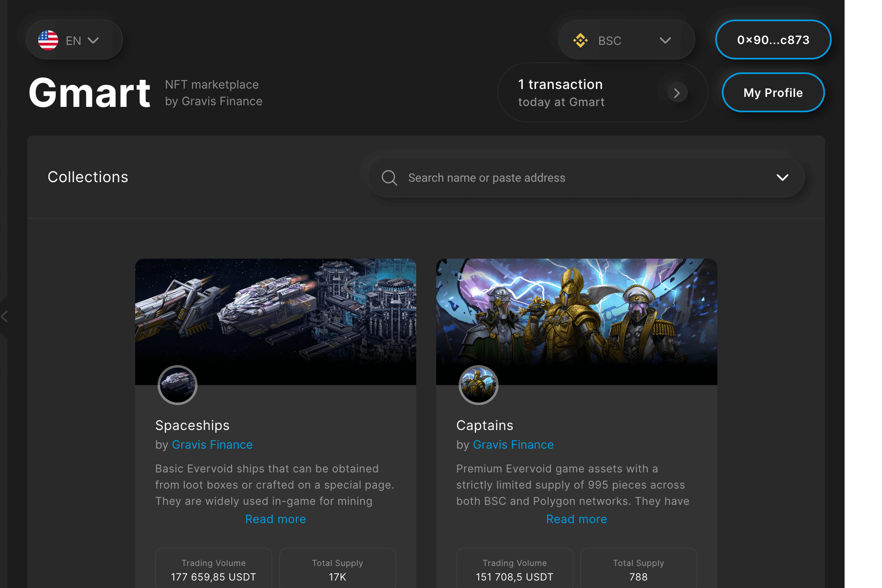Expand the collapsed left sidebar arrow

(x=4, y=317)
